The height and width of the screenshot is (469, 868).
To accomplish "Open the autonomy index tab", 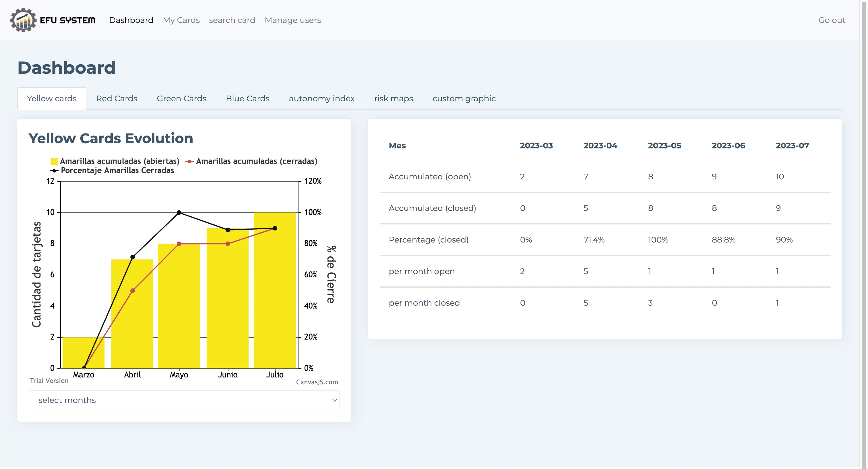I will click(x=321, y=98).
